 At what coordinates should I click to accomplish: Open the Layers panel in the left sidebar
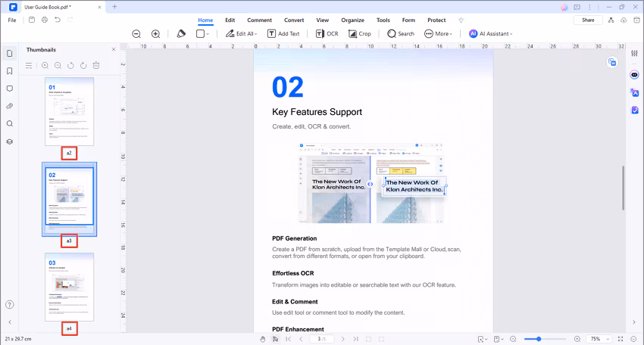(9, 141)
